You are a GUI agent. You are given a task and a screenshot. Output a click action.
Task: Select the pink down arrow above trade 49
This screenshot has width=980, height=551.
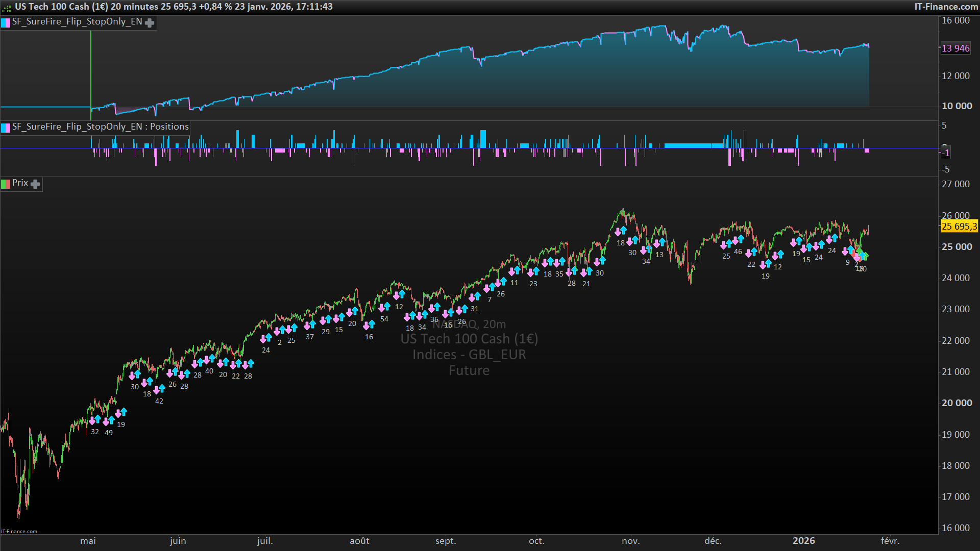(106, 421)
